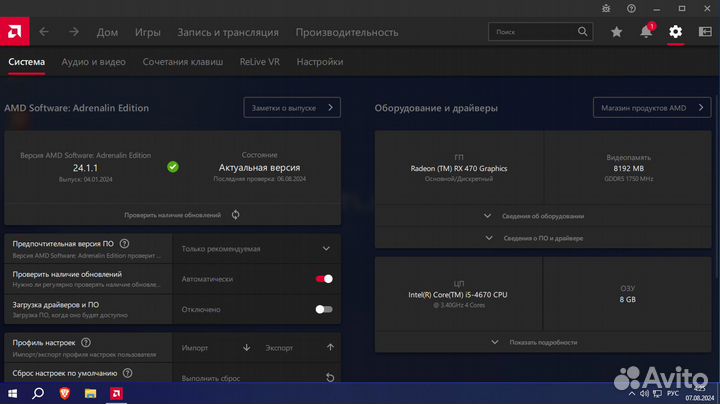The height and width of the screenshot is (404, 720).
Task: Click 8 GB RAM value
Action: click(x=628, y=299)
